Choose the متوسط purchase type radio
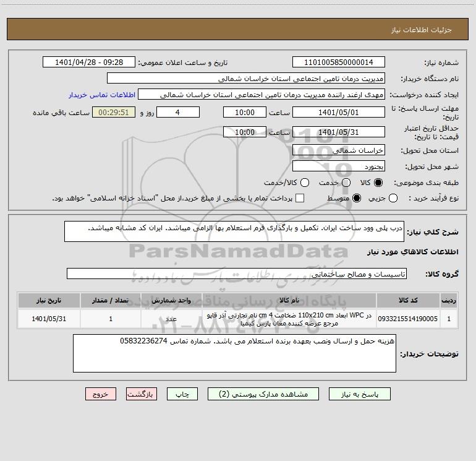The height and width of the screenshot is (461, 476). (x=357, y=198)
